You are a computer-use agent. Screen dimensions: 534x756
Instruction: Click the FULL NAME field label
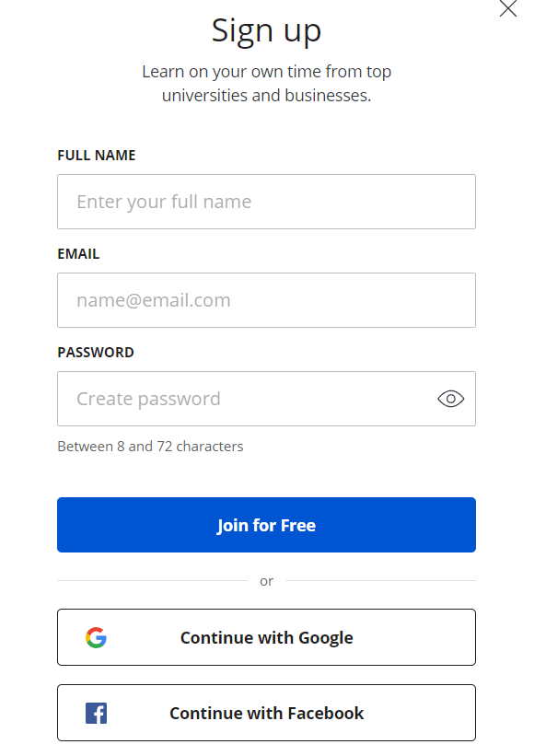[x=97, y=156]
